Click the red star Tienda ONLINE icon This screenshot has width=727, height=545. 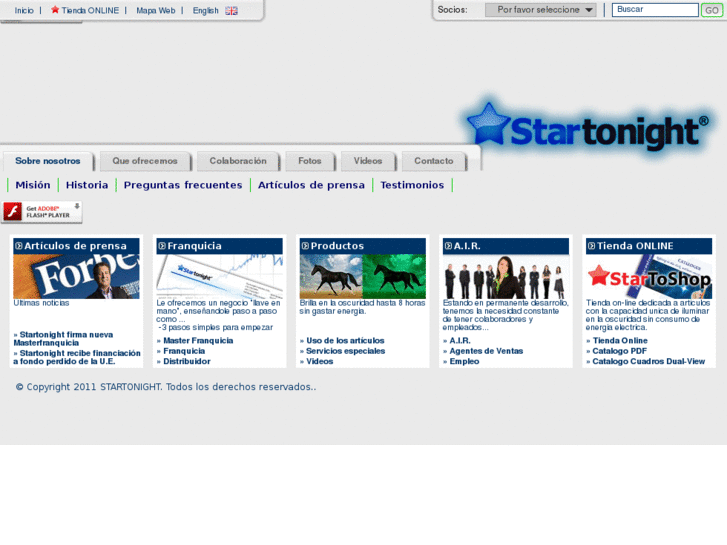coord(55,10)
